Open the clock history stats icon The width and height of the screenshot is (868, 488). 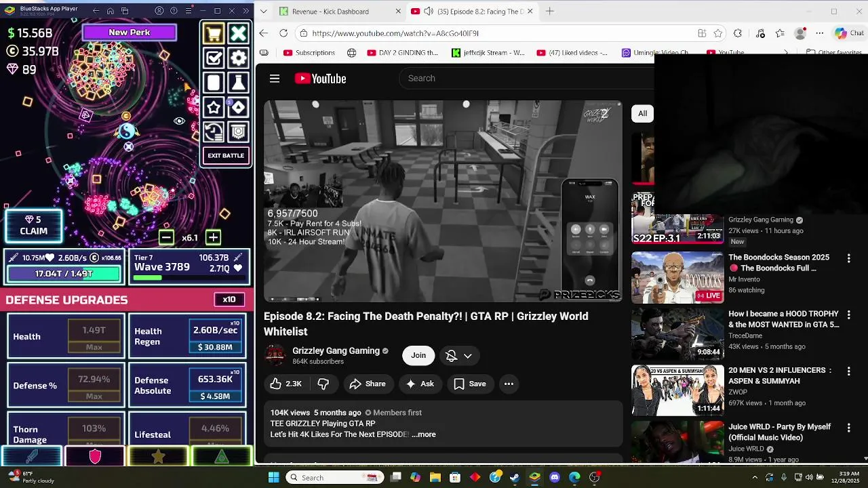[x=214, y=132]
